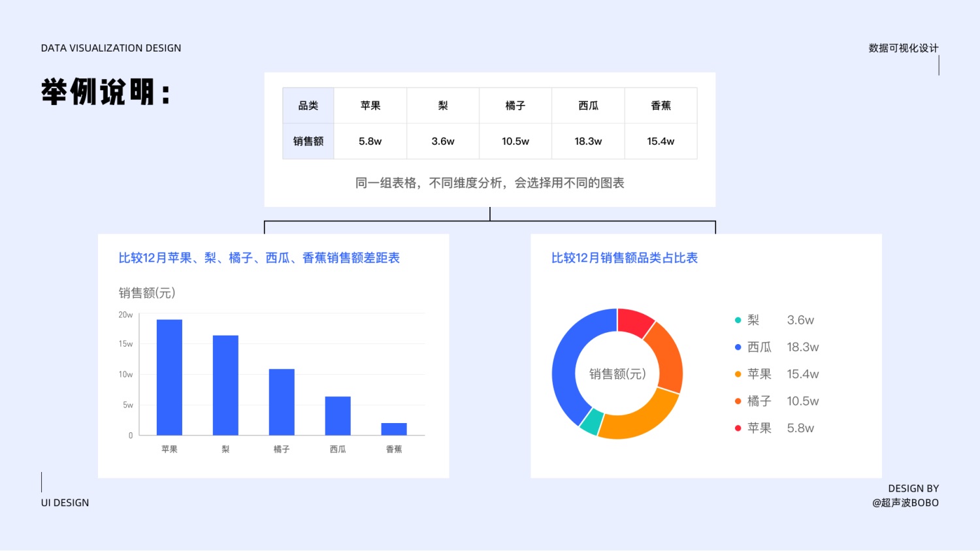Click the blue 梨 bar in the bar chart

click(225, 385)
